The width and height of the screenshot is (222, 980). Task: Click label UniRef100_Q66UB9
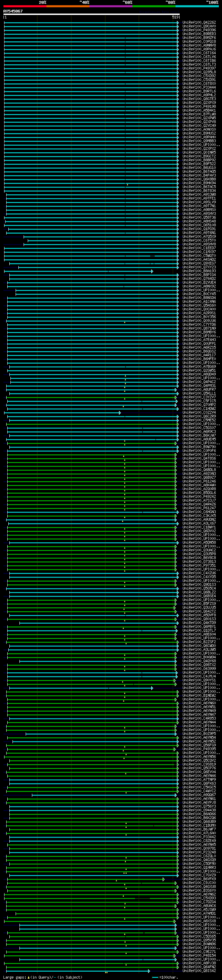(x=199, y=822)
